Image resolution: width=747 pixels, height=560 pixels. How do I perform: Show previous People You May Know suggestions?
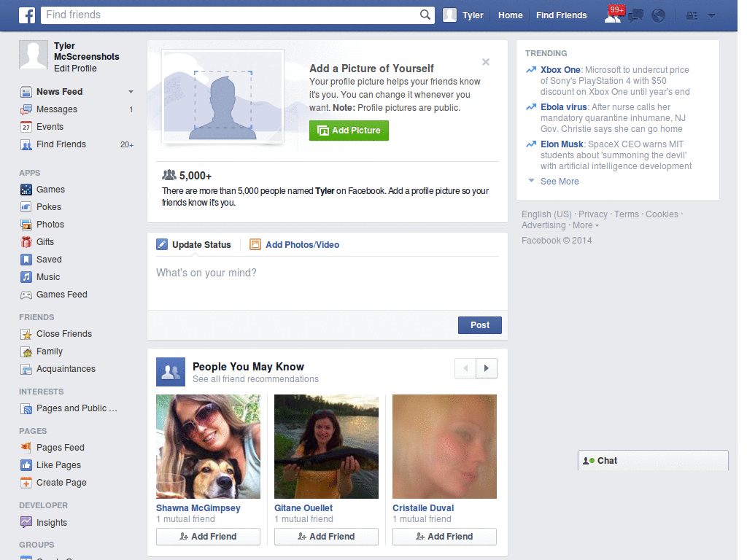(465, 368)
